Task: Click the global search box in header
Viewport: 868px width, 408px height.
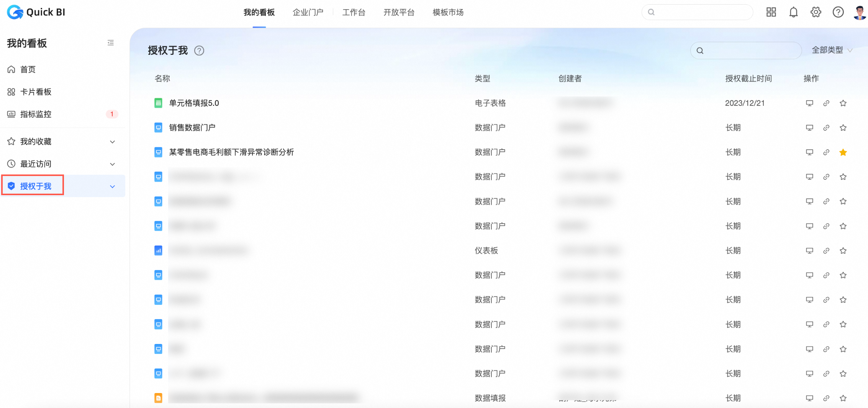Action: point(697,12)
